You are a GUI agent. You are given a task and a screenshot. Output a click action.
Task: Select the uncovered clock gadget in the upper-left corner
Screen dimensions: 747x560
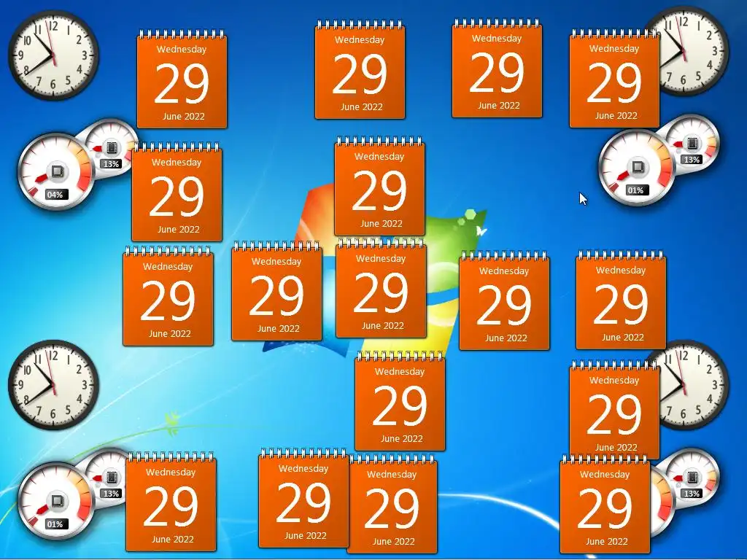pos(53,55)
